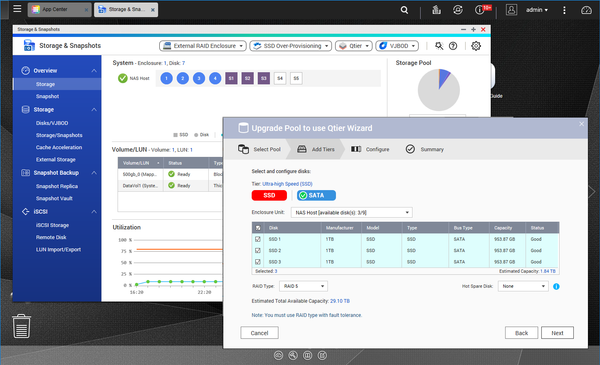Click the Storage & Snapshots app logo icon
Image resolution: width=600 pixels, height=365 pixels.
pos(29,45)
